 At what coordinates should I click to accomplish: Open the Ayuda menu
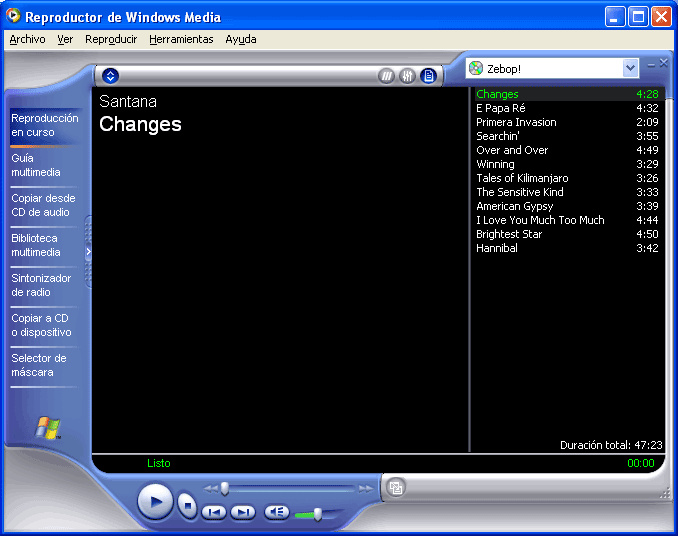point(241,39)
